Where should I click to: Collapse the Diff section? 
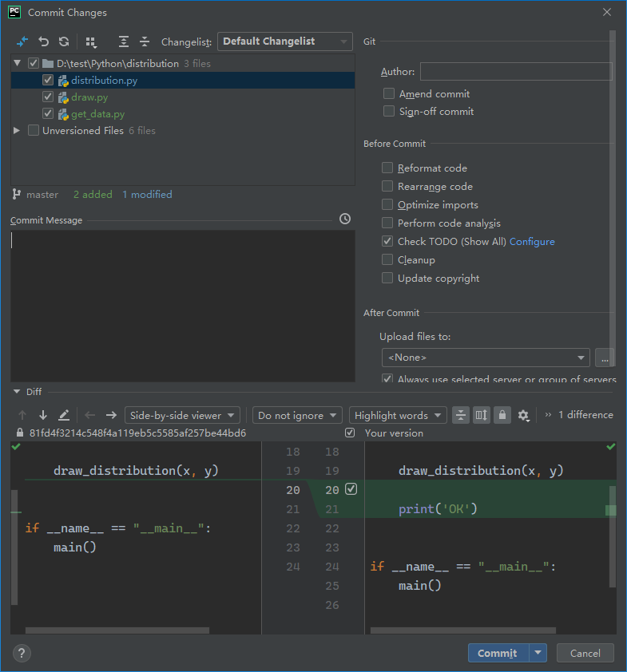[17, 391]
